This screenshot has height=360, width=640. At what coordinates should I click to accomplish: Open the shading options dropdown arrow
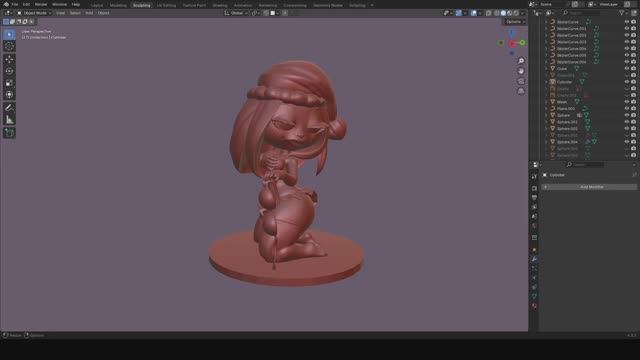(523, 13)
